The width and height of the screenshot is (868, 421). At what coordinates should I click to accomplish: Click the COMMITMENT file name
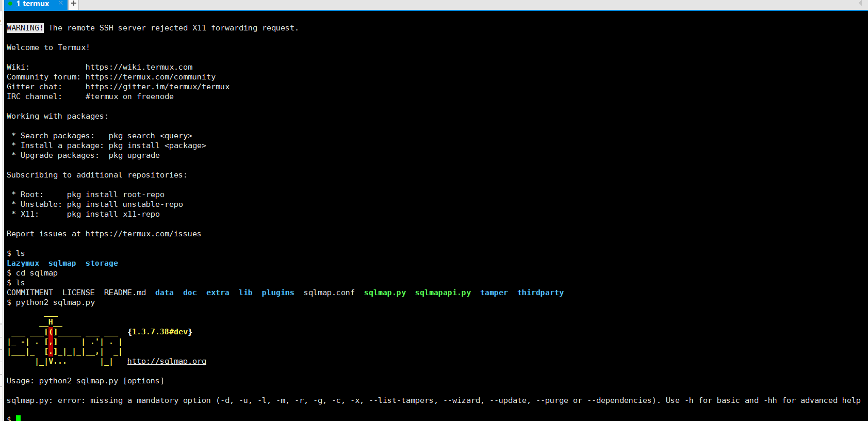pos(29,293)
